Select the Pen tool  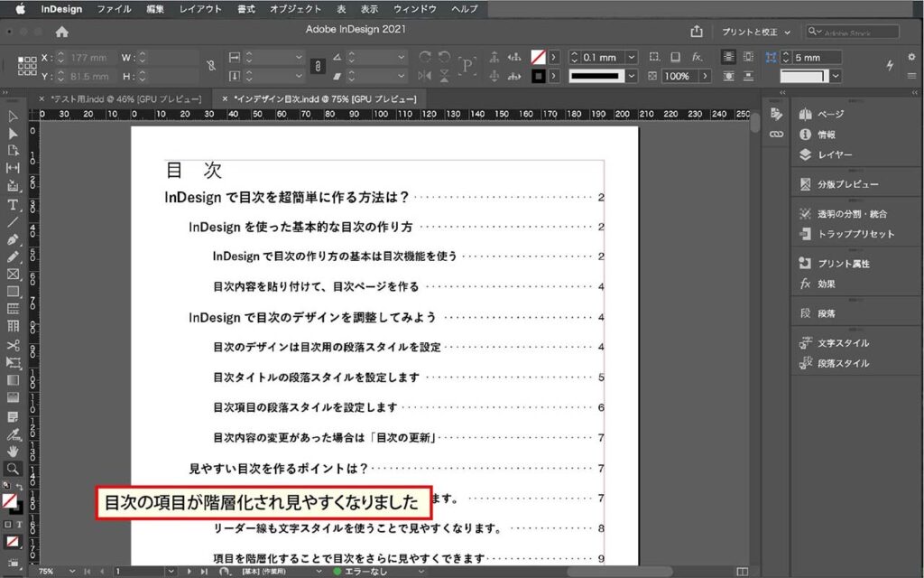point(13,239)
